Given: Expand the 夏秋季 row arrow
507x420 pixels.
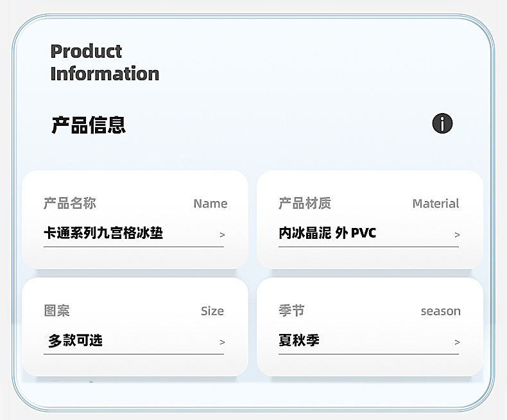Looking at the screenshot, I should 457,342.
